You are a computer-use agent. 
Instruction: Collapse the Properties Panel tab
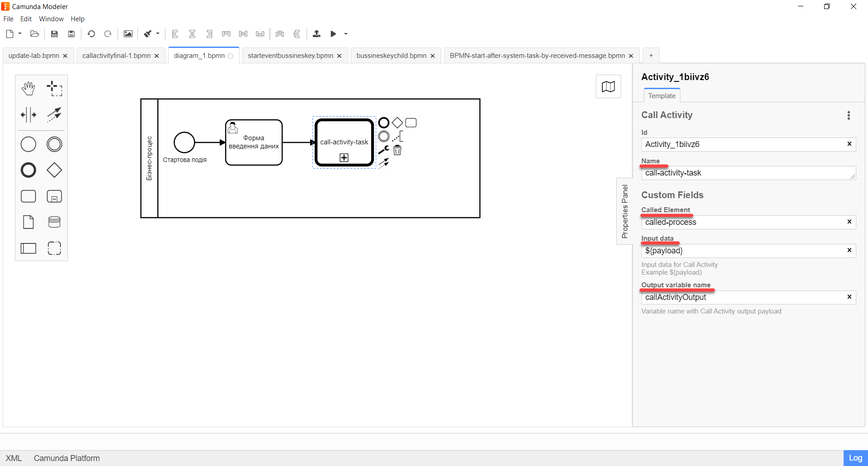pyautogui.click(x=625, y=211)
